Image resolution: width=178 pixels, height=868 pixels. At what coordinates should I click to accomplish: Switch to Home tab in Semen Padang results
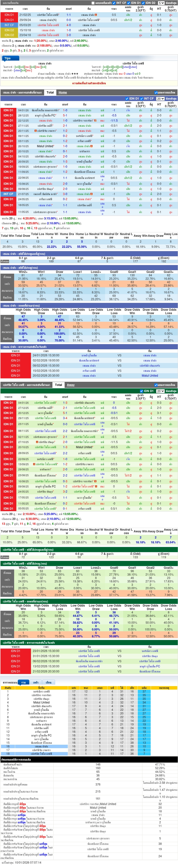click(x=63, y=92)
